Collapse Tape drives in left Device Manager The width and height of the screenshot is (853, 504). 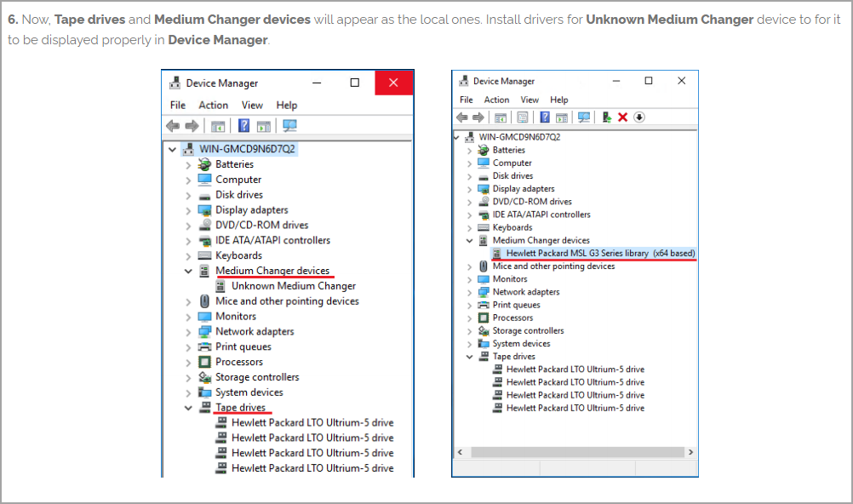point(188,408)
